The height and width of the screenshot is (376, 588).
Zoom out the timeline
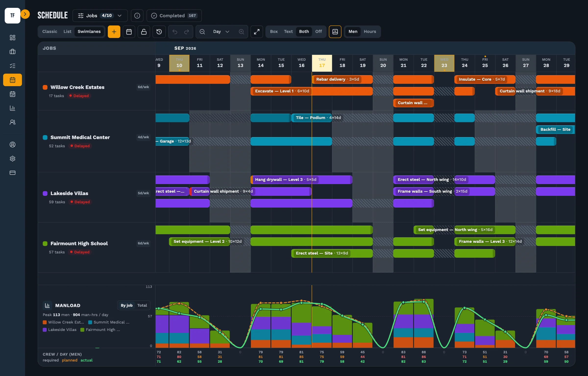click(x=202, y=32)
